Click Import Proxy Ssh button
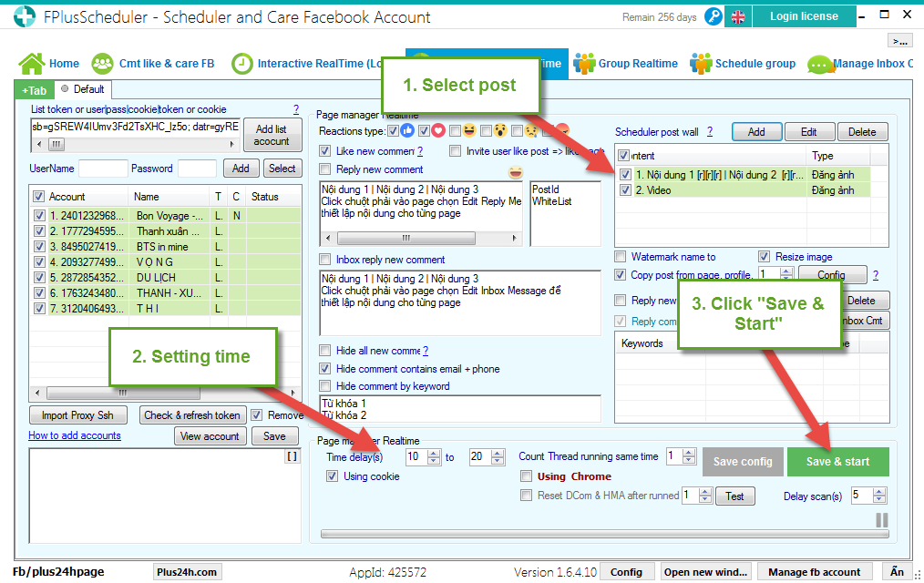 tap(77, 415)
